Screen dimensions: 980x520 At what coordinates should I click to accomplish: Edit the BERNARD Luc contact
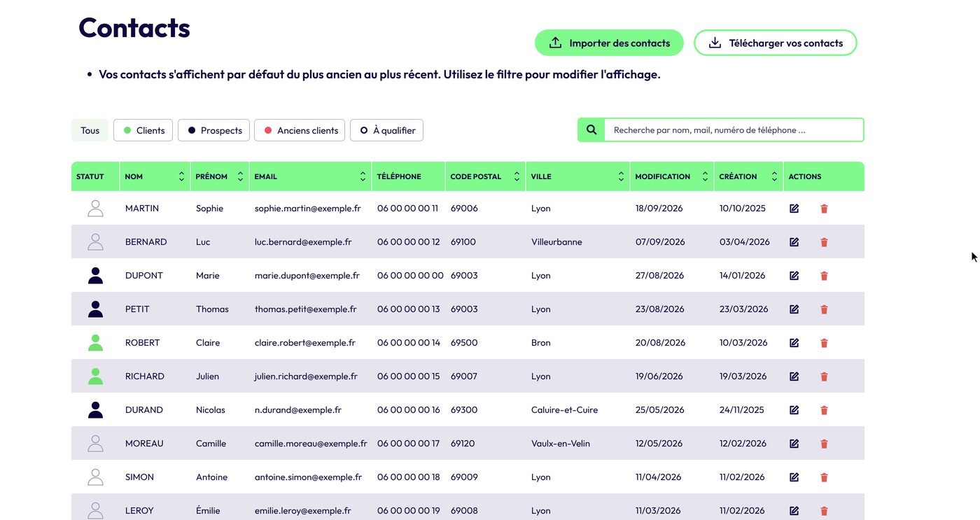[x=794, y=242]
